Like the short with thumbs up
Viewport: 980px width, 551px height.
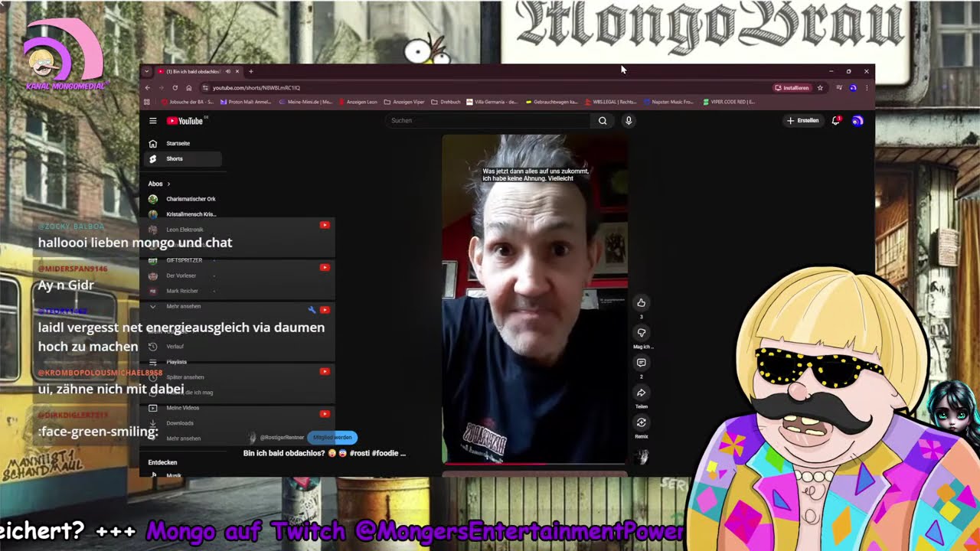[642, 303]
